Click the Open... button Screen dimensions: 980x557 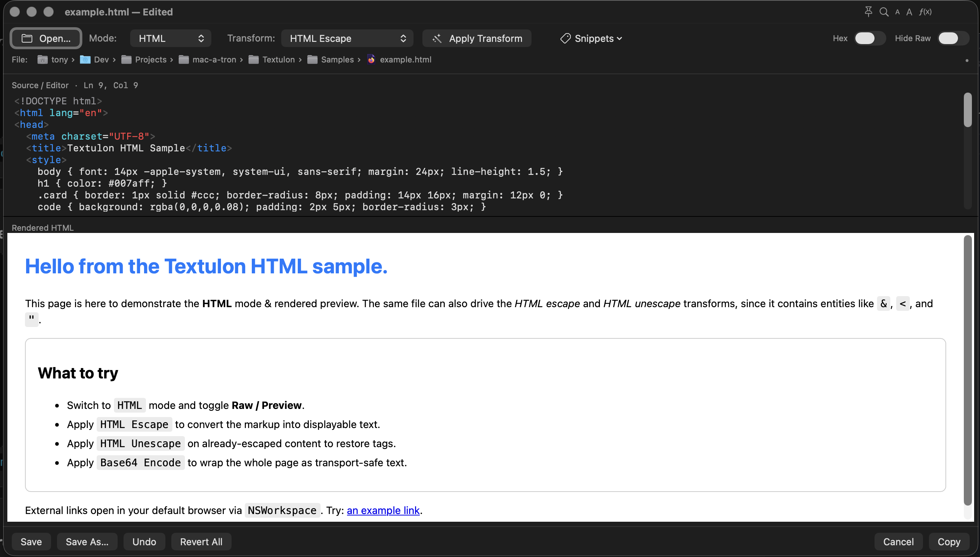(46, 38)
